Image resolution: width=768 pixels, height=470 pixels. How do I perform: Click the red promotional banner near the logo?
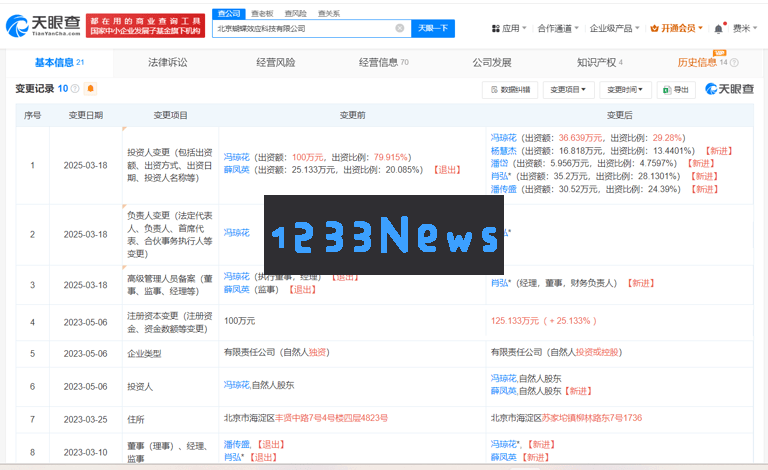click(145, 25)
